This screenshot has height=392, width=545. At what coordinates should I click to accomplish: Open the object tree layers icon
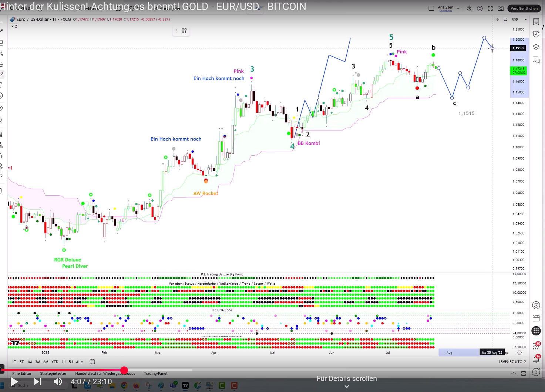pos(536,47)
